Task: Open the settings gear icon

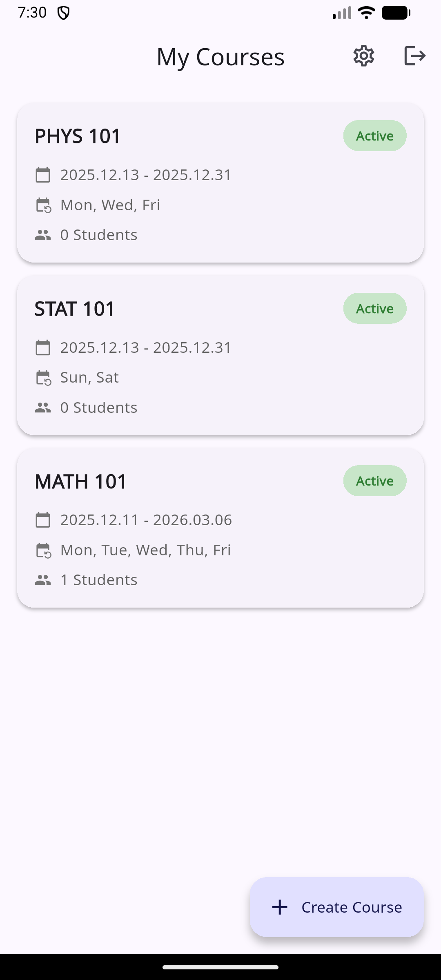Action: pyautogui.click(x=363, y=56)
